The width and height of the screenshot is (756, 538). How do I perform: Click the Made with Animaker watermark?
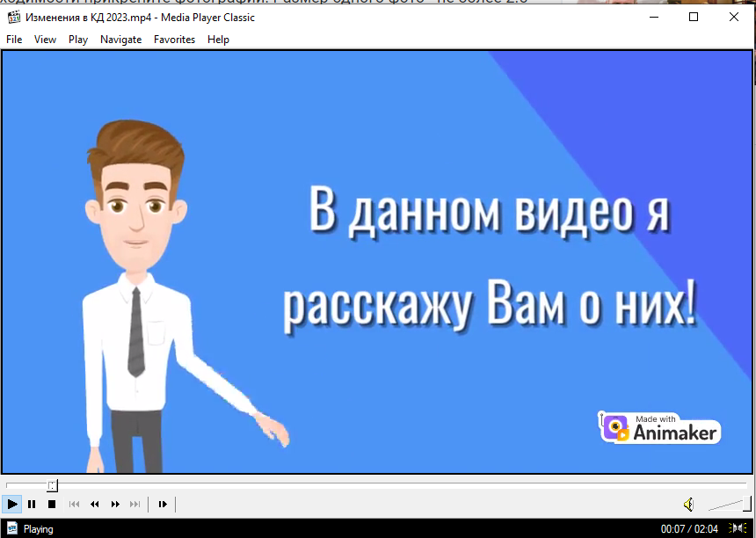click(x=659, y=427)
